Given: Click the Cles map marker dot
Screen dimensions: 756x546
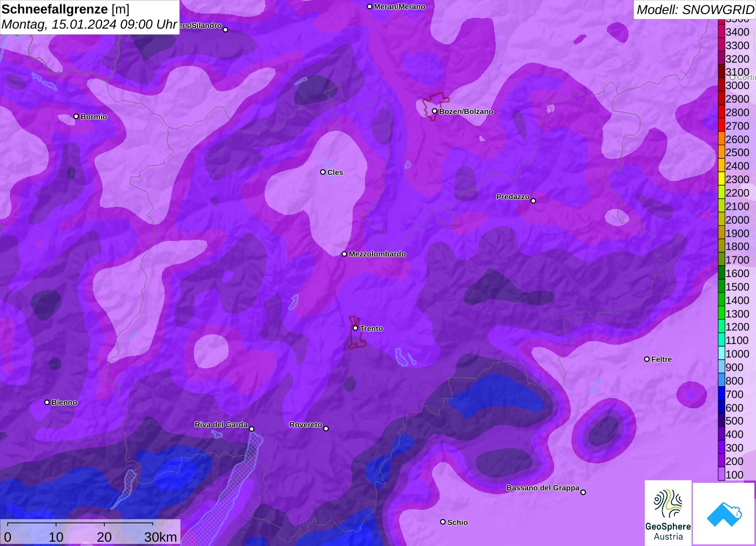Looking at the screenshot, I should (x=323, y=172).
